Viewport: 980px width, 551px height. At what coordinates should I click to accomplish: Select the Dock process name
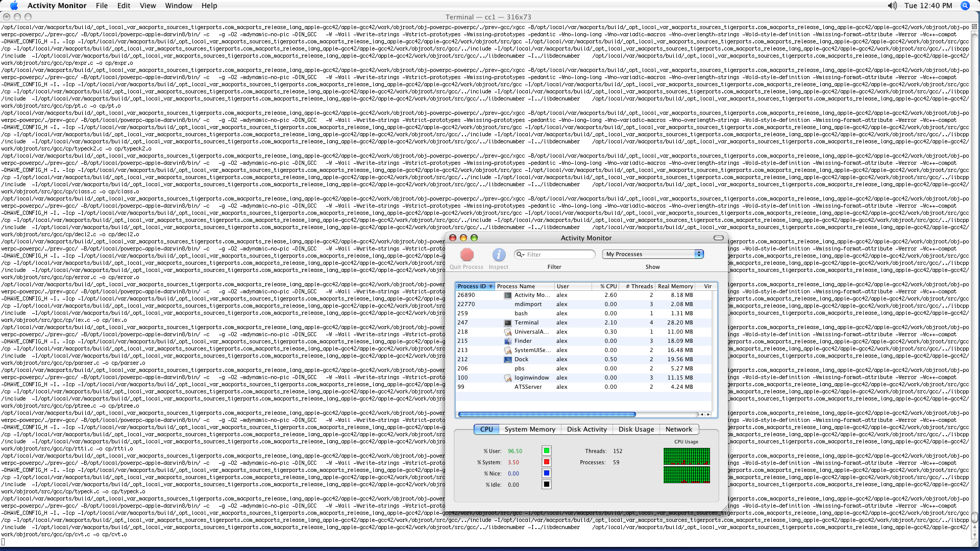pos(521,360)
